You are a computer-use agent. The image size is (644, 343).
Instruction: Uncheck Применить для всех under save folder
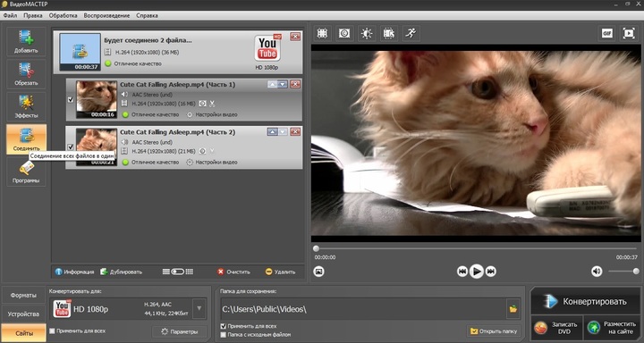(x=223, y=327)
